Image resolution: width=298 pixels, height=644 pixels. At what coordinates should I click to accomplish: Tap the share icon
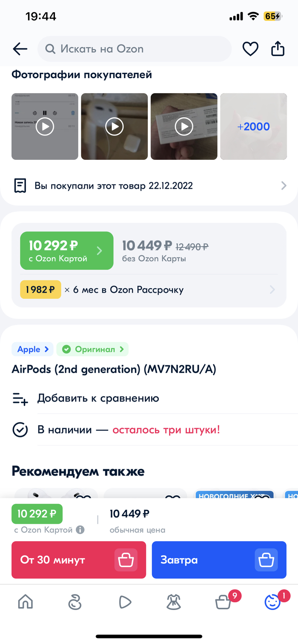tap(278, 49)
